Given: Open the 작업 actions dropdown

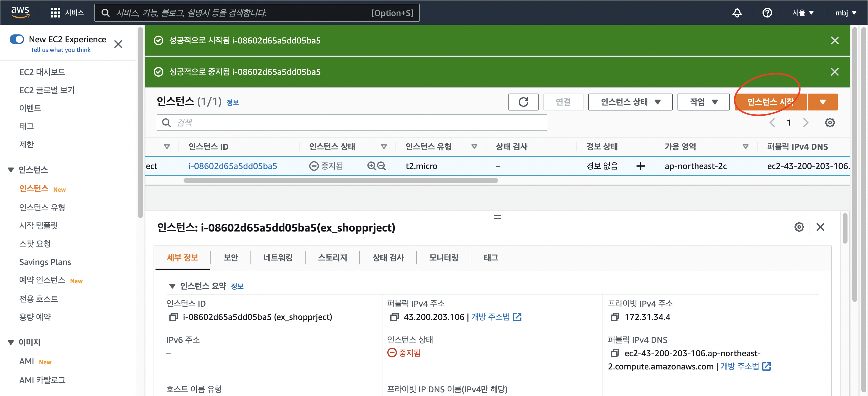Looking at the screenshot, I should pyautogui.click(x=703, y=102).
